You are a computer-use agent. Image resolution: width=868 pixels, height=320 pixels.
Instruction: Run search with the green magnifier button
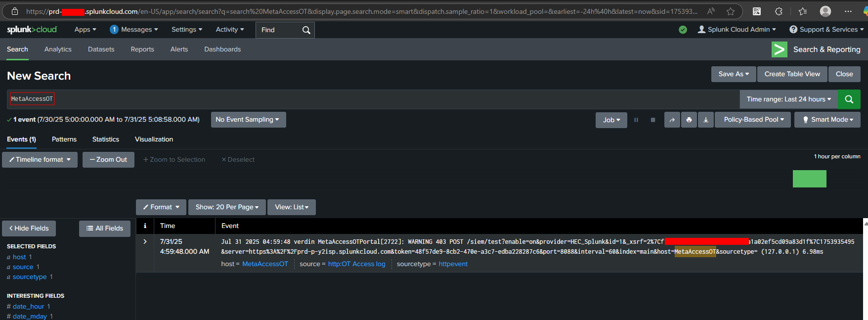849,99
